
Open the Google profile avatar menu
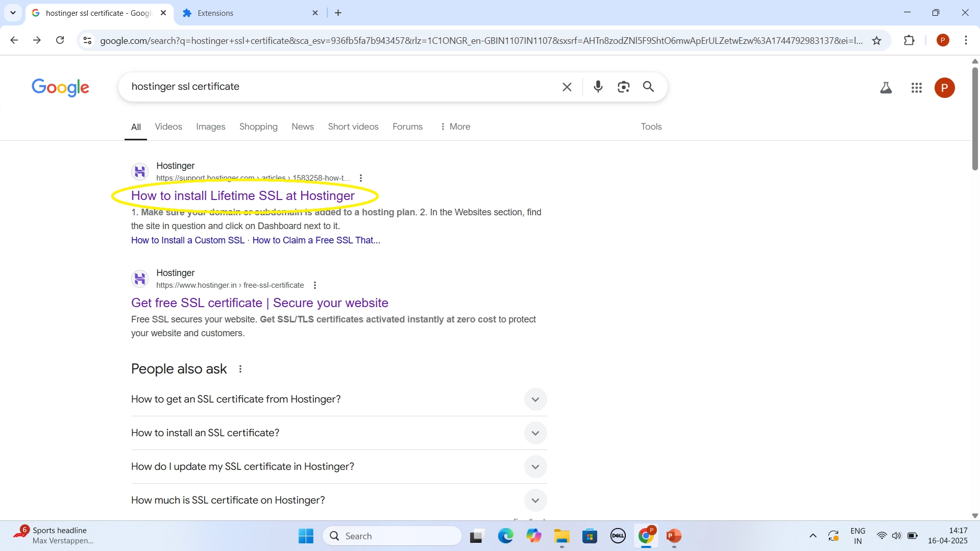[944, 88]
